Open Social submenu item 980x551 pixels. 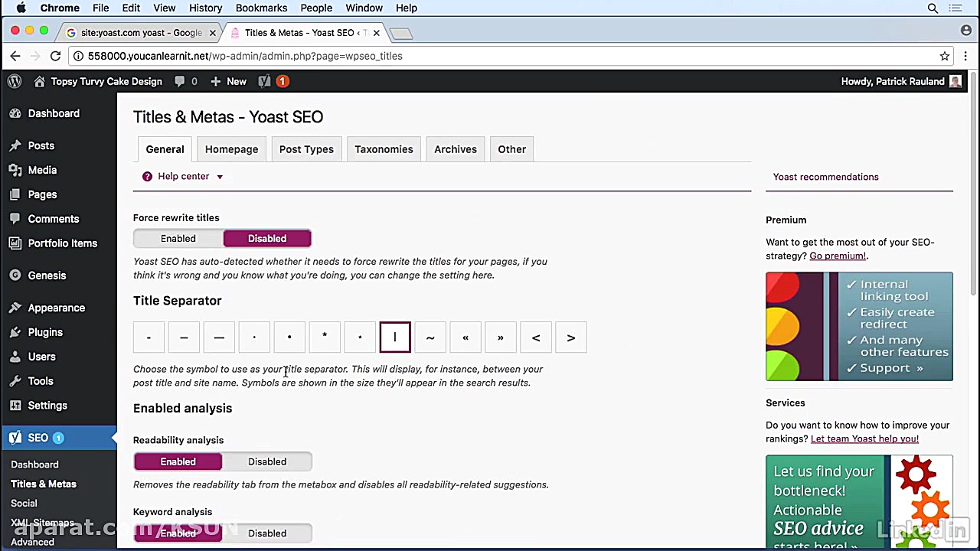(x=24, y=503)
